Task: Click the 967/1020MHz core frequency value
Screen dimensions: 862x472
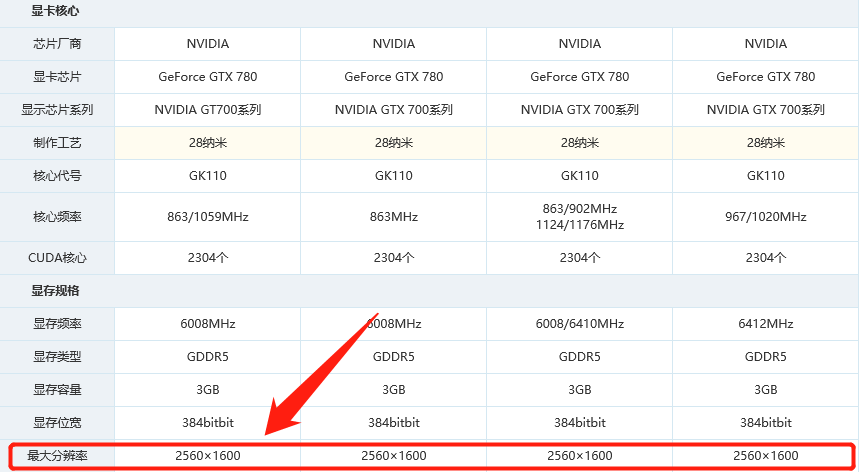Action: [766, 217]
